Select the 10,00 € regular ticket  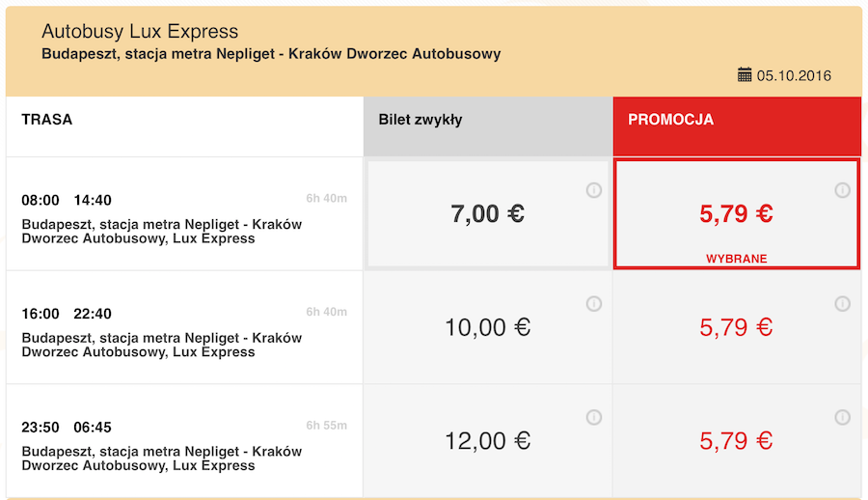[x=488, y=327]
